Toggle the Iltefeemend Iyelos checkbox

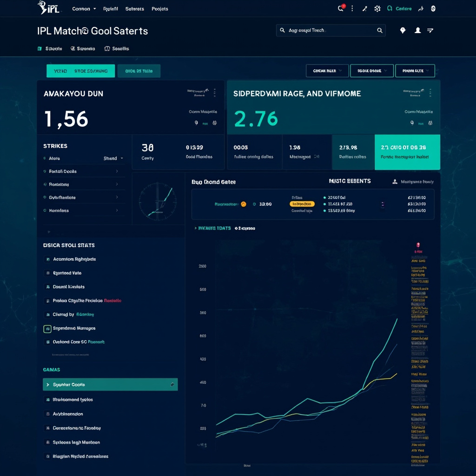(x=48, y=399)
